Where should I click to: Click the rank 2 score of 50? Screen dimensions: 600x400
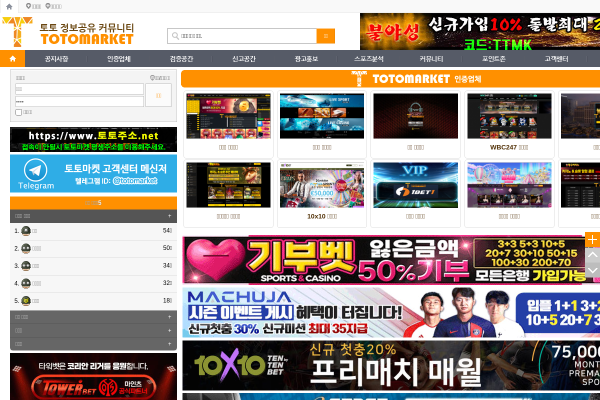167,248
